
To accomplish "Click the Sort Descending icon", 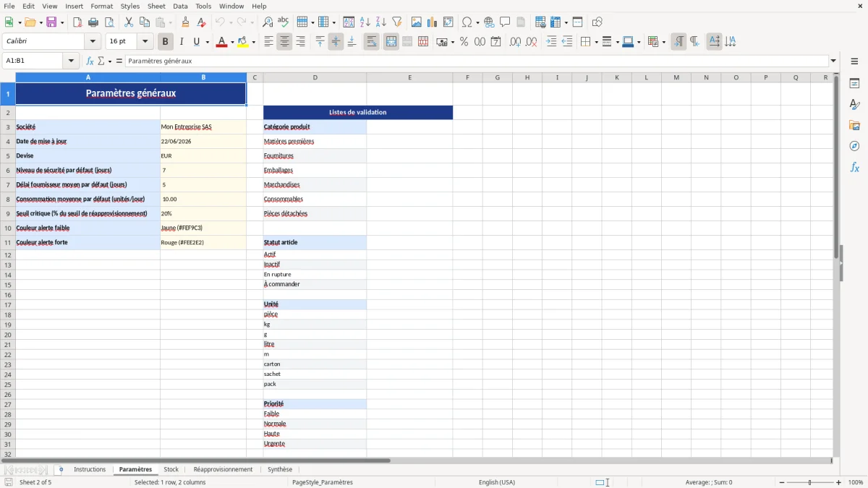I will tap(380, 22).
